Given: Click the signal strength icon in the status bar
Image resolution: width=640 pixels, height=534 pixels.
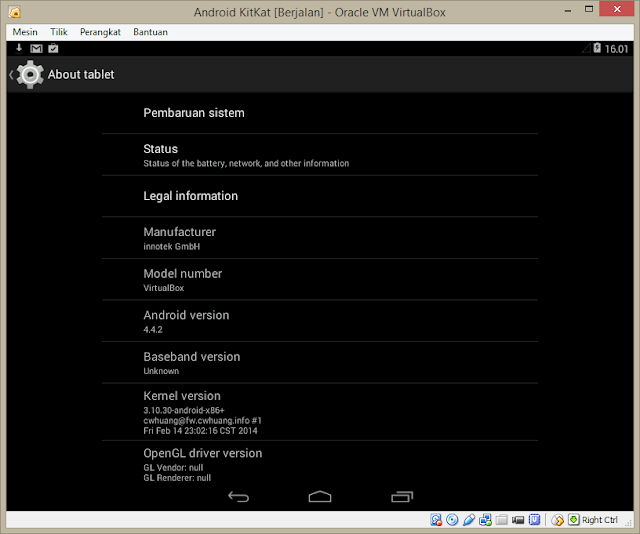Looking at the screenshot, I should tap(587, 49).
